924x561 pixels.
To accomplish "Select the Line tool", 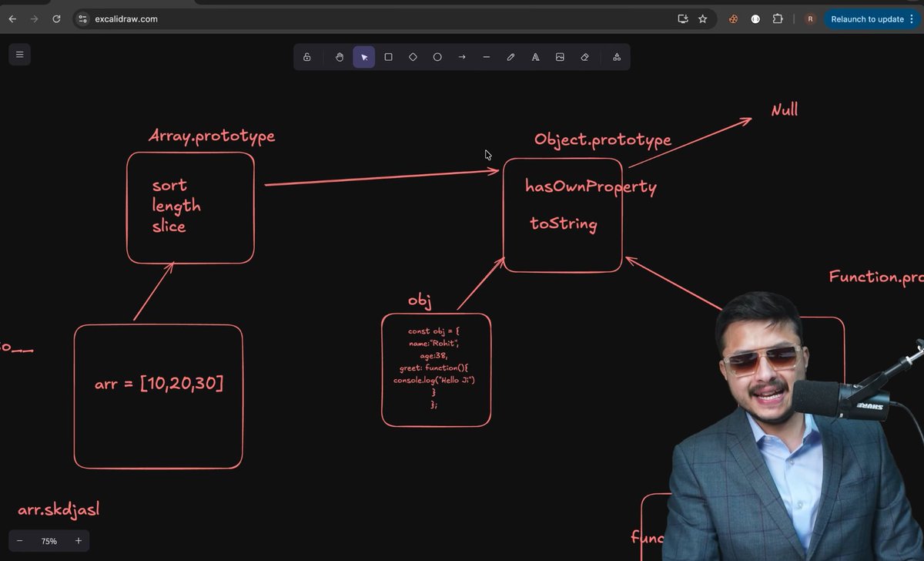I will click(487, 56).
